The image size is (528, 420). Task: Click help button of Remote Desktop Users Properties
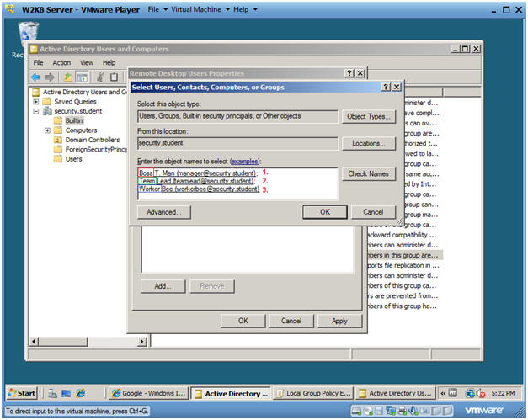[349, 73]
